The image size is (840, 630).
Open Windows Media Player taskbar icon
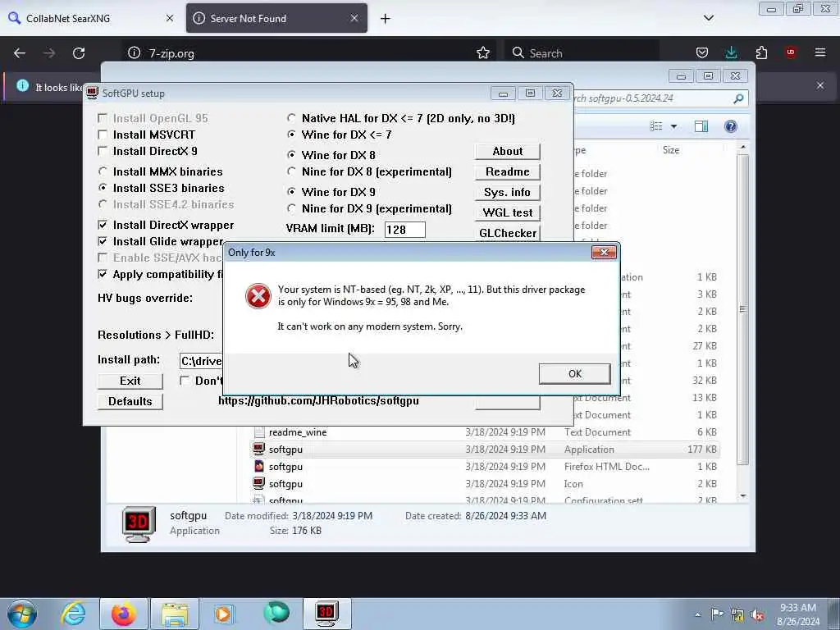[223, 614]
